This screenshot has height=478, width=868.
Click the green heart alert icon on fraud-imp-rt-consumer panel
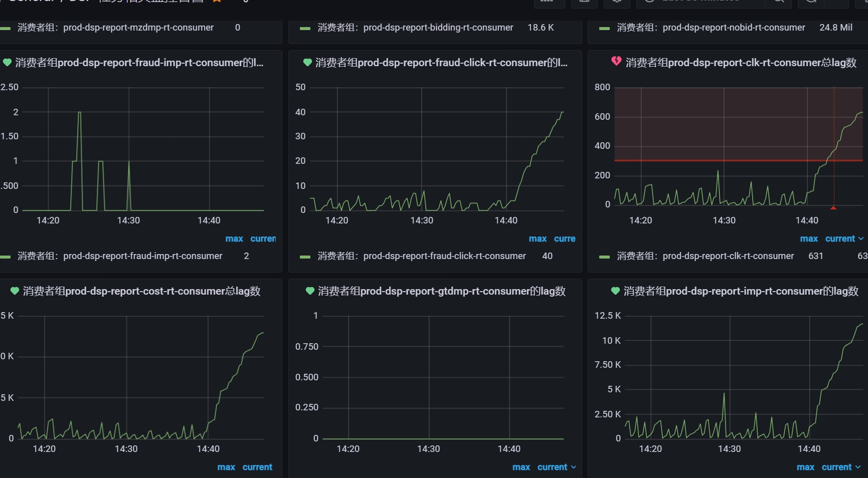click(x=7, y=63)
